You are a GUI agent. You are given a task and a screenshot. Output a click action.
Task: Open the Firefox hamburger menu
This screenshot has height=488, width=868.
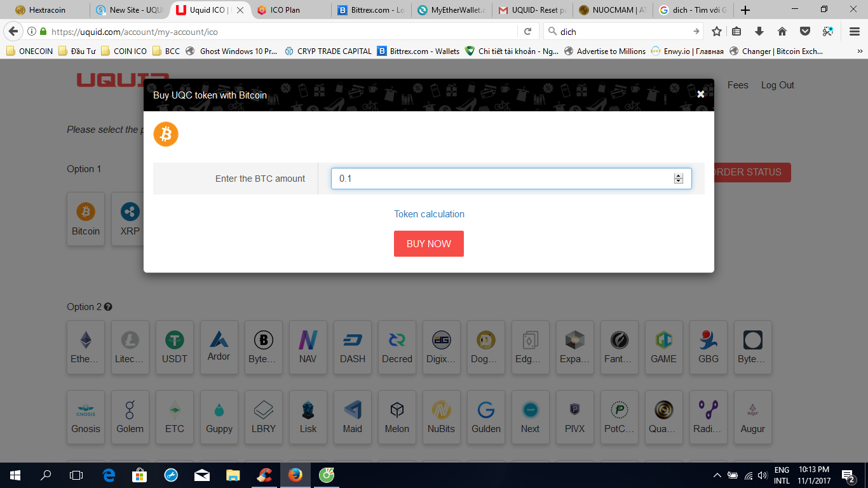[855, 31]
